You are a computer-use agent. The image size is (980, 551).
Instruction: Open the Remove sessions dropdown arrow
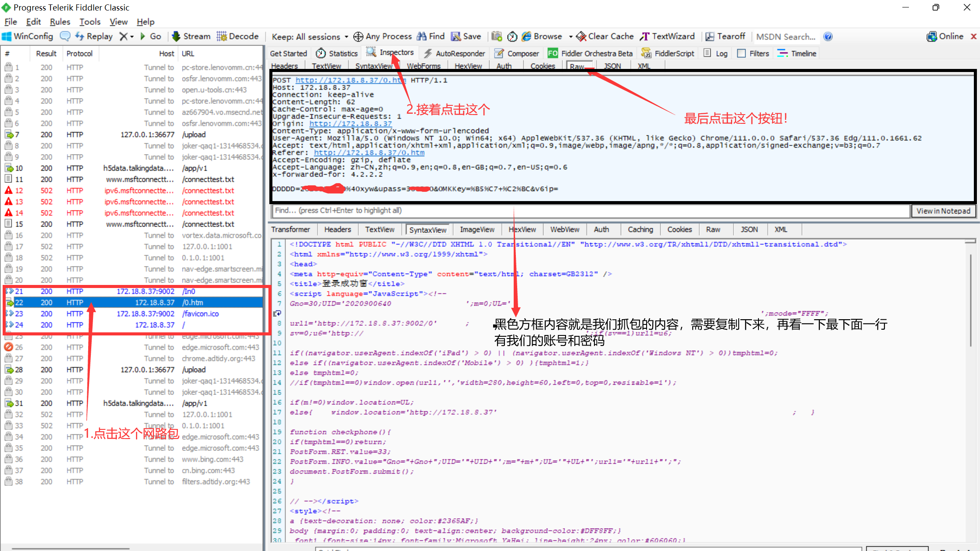click(x=132, y=37)
